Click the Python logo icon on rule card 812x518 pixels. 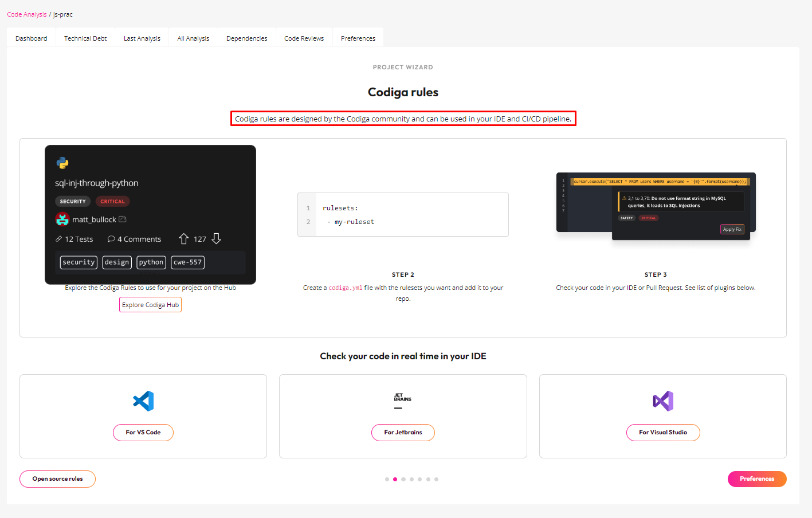tap(62, 163)
